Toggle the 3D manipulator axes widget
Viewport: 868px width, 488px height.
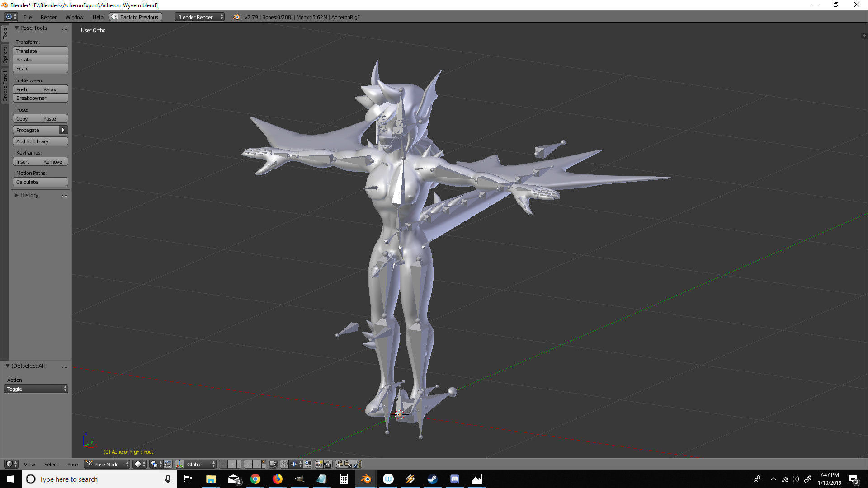[x=179, y=464]
